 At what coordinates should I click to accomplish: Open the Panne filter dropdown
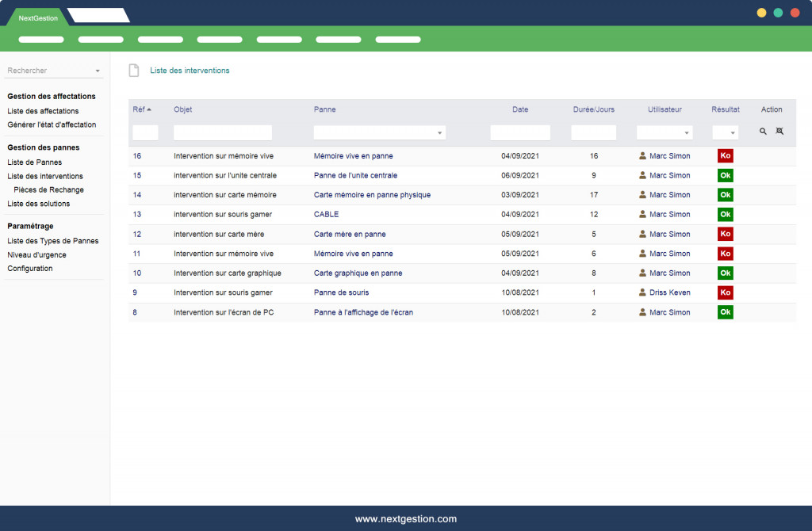(x=380, y=133)
